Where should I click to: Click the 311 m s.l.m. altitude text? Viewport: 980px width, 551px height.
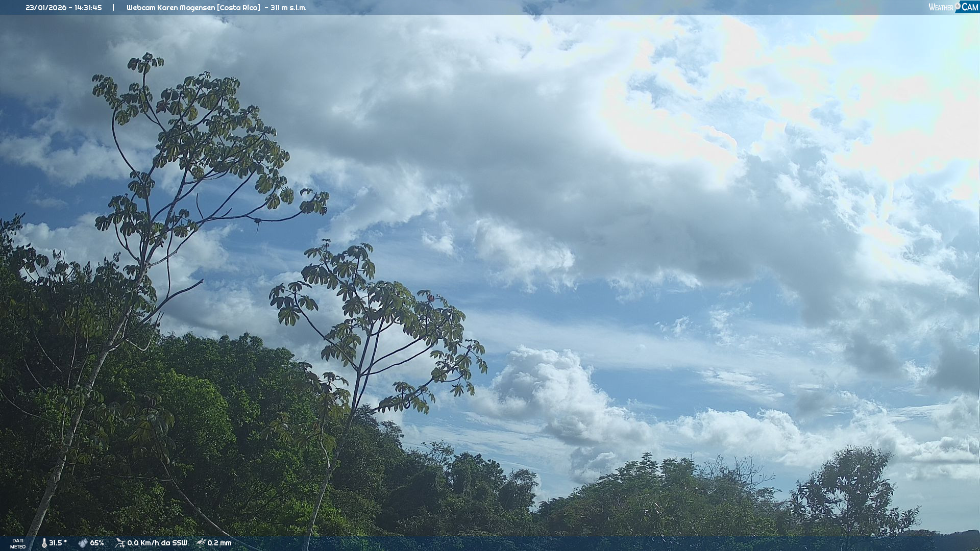click(x=288, y=8)
